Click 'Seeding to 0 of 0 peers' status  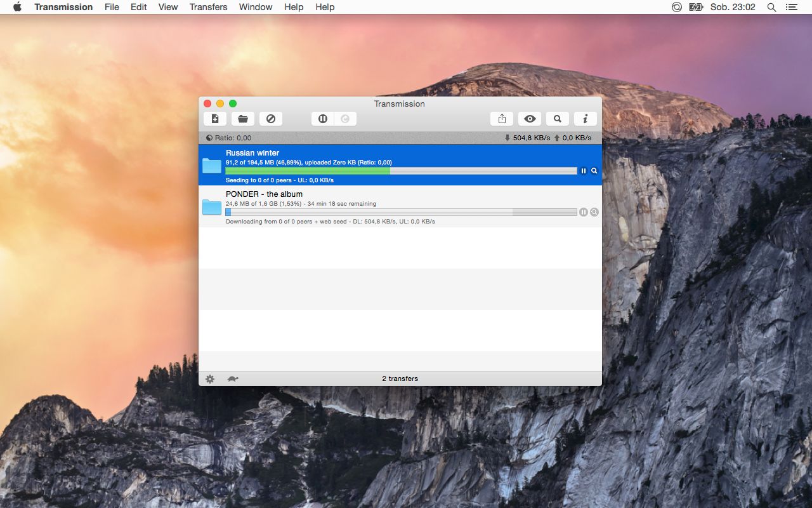point(280,180)
